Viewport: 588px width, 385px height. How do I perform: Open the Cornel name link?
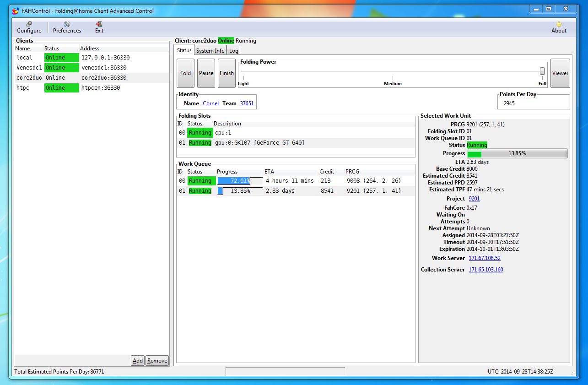coord(211,103)
